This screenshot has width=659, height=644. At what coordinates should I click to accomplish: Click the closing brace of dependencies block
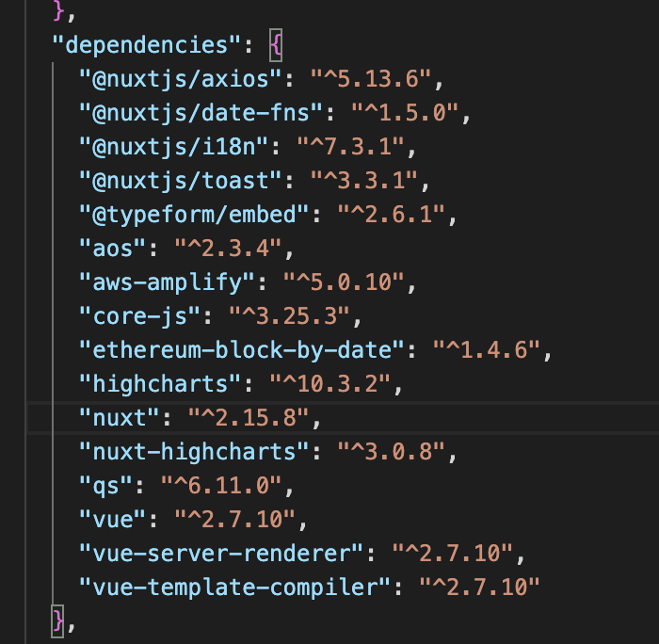tap(58, 620)
